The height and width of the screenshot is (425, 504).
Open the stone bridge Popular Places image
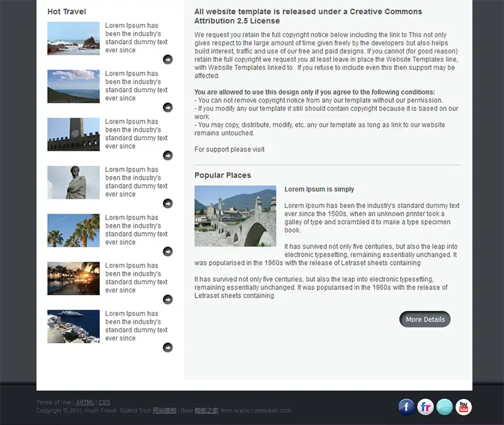(235, 216)
